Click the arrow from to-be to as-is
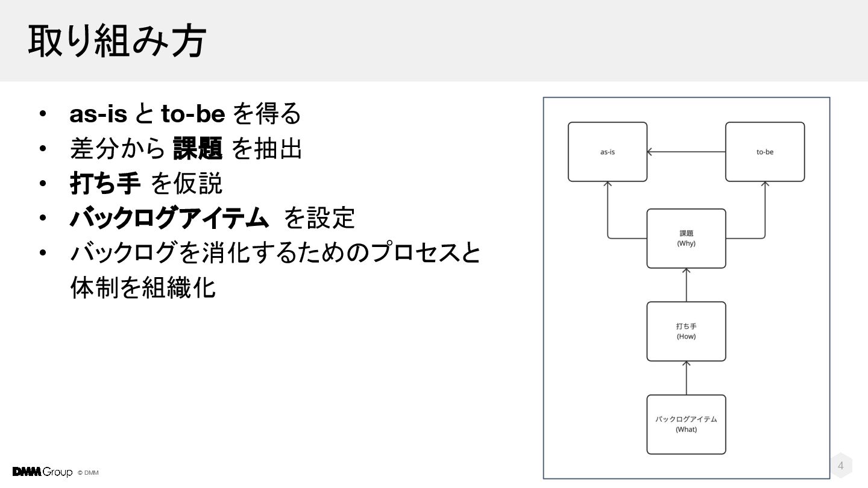This screenshot has width=868, height=488. 686,152
